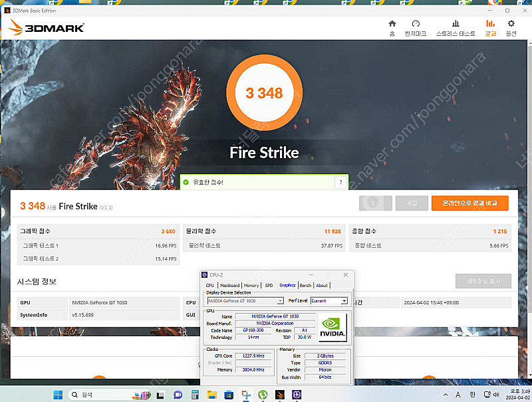Viewport: 532px width, 402px height.
Task: Switch to the Memory tab in CPU-Z
Action: point(251,286)
